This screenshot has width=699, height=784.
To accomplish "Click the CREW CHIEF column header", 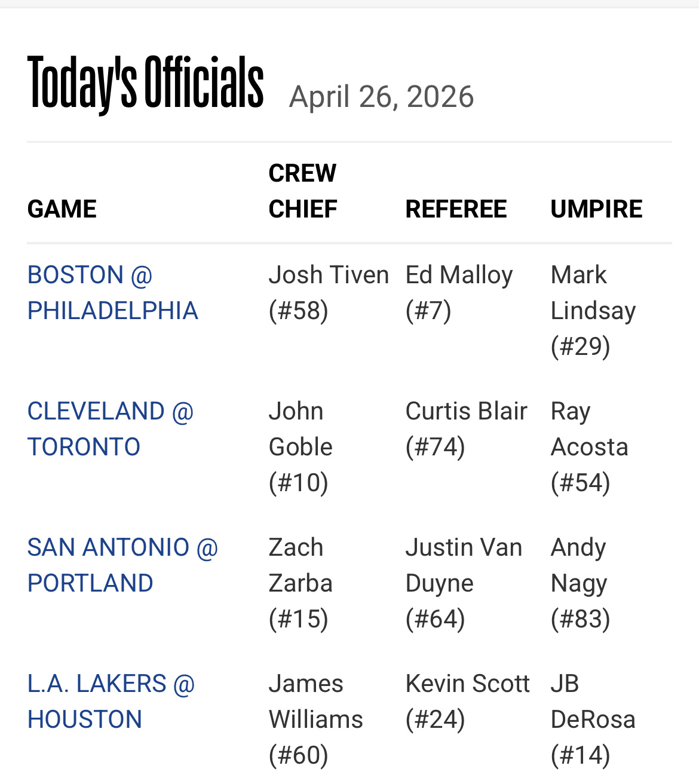I will point(303,191).
